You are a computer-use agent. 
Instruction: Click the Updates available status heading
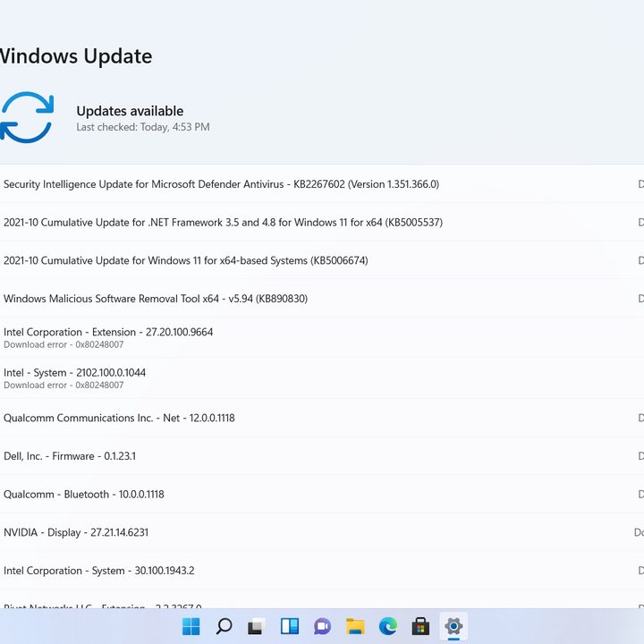[130, 111]
